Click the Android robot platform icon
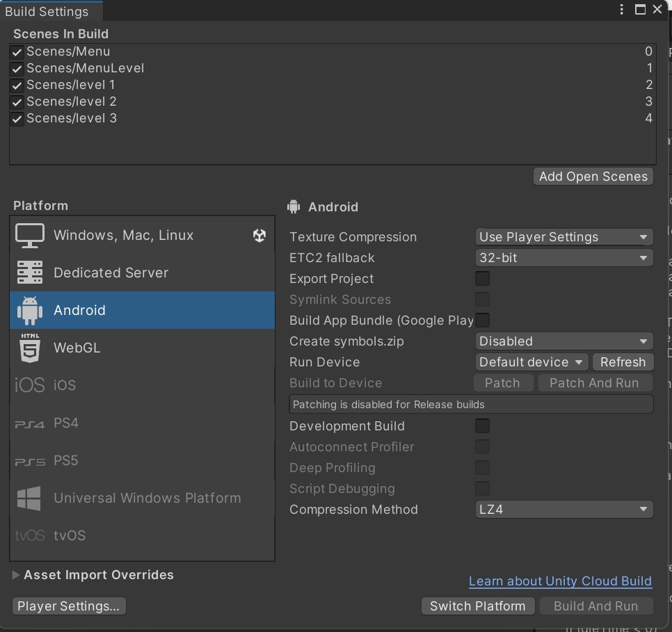This screenshot has width=672, height=632. coord(29,311)
